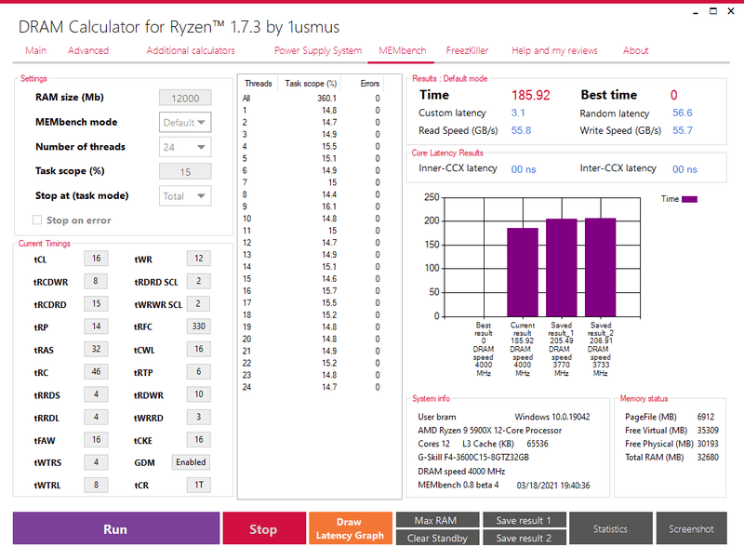Click the tRDWR timing value box
The height and width of the screenshot is (560, 744).
[198, 394]
